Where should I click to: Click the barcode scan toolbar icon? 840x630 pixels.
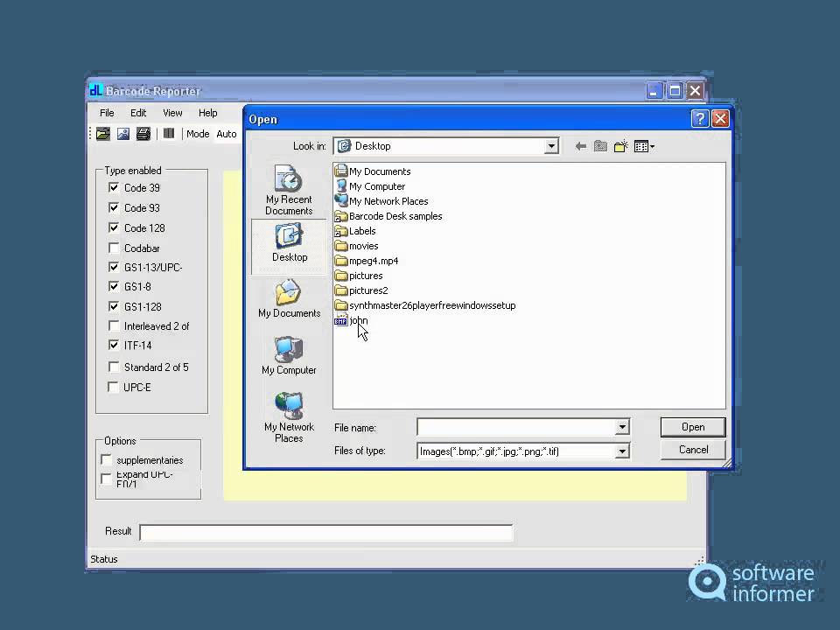(169, 133)
